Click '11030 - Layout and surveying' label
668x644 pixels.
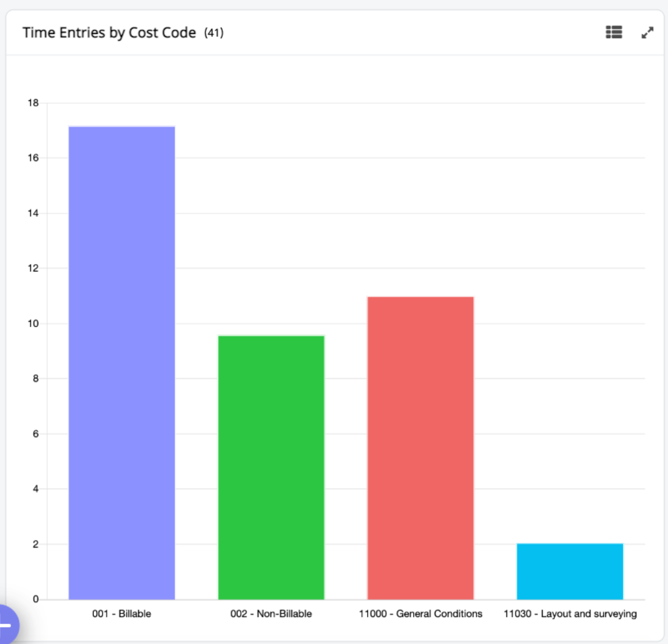coord(570,614)
